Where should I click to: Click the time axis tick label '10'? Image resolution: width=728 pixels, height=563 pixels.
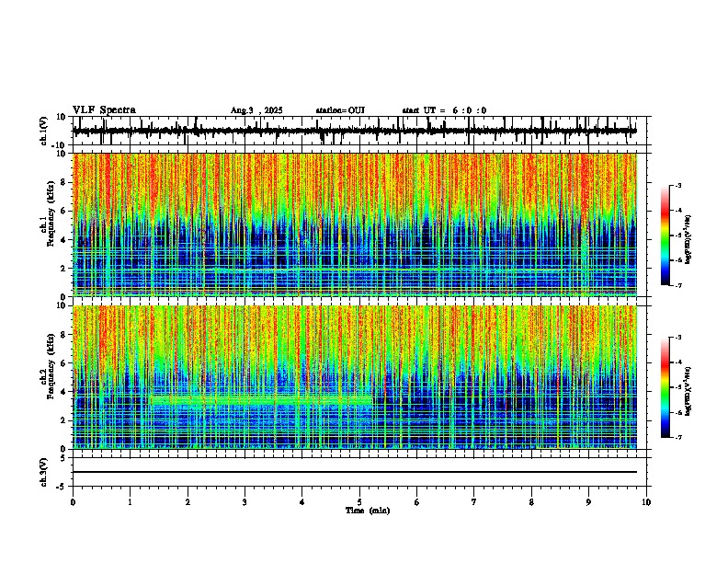(646, 502)
